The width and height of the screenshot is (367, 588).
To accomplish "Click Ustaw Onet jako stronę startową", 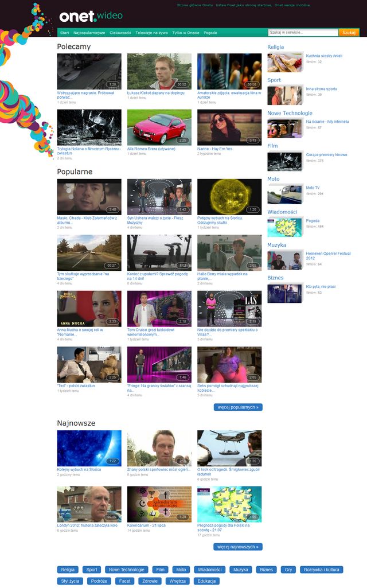I will (244, 5).
